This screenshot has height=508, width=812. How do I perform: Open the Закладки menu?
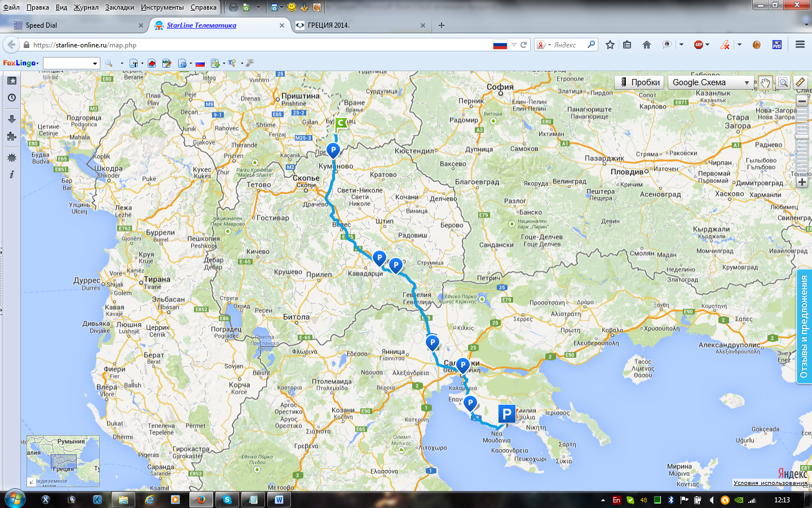point(120,7)
